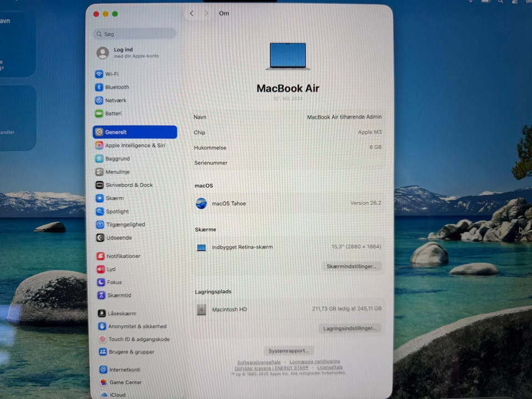Open Skærmindstillinger button
The height and width of the screenshot is (399, 532).
(x=351, y=267)
